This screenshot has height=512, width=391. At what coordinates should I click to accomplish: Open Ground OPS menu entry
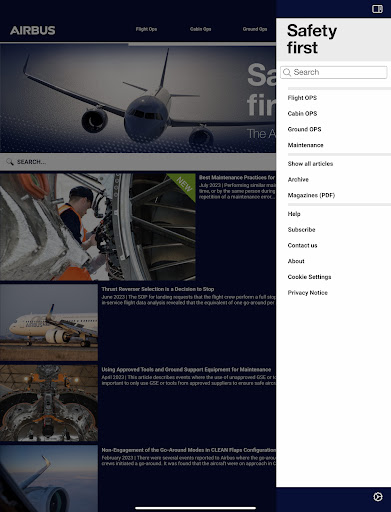point(304,129)
